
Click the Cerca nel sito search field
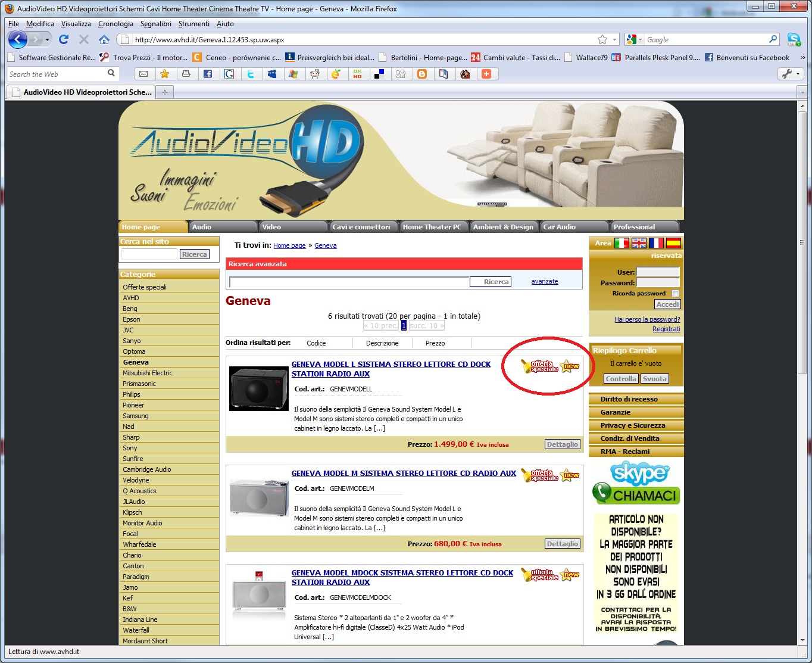[x=149, y=254]
